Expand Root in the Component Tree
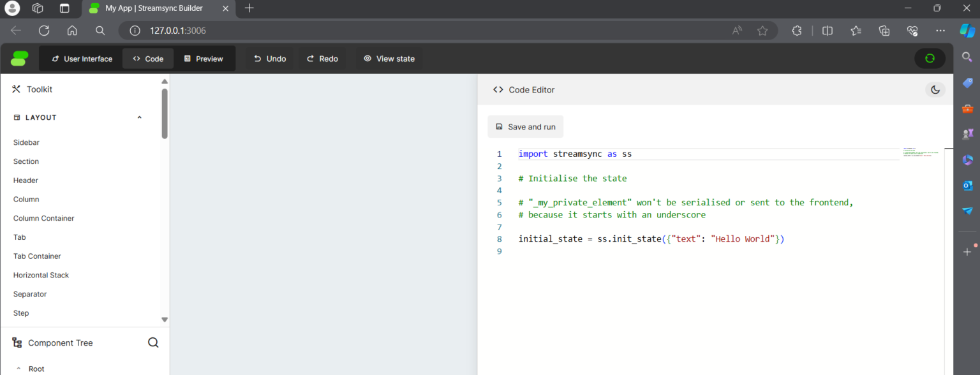The image size is (980, 375). pyautogui.click(x=19, y=369)
